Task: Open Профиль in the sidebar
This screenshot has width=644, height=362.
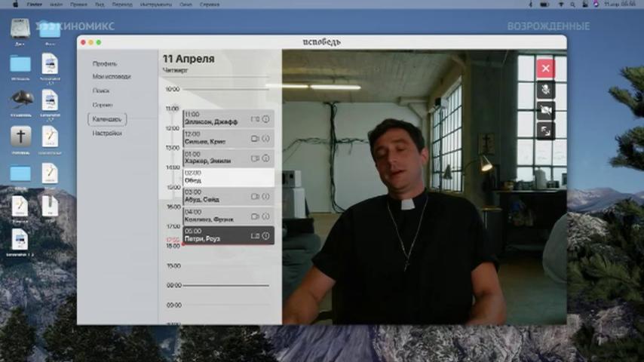Action: 105,63
